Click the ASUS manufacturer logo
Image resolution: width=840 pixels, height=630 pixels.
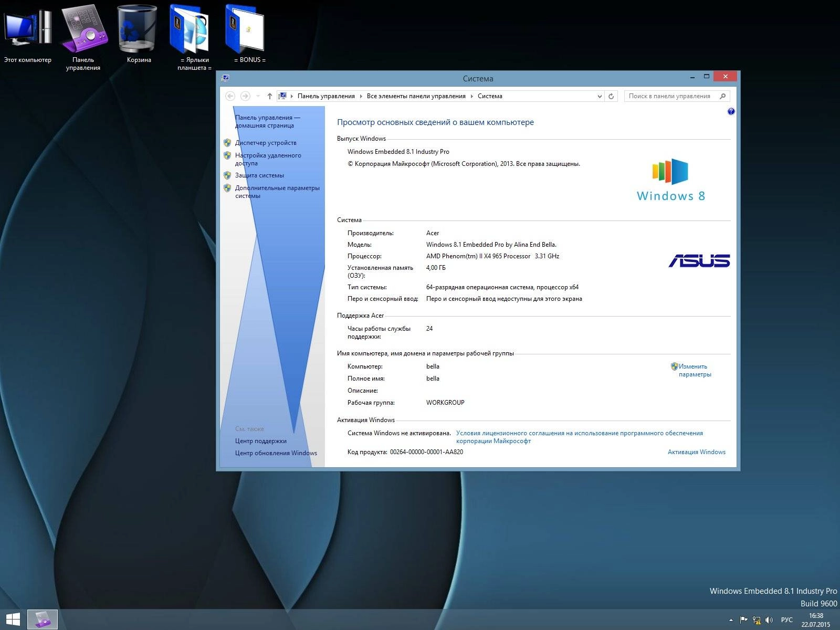point(699,260)
